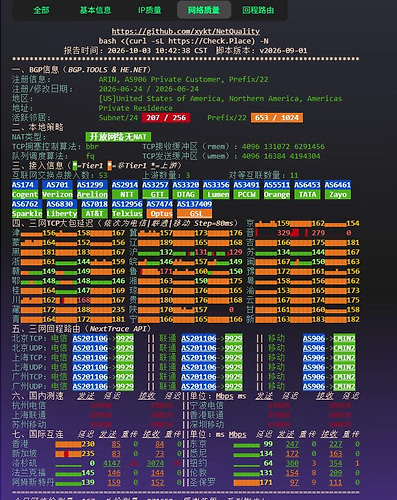Select the [US]United States of America region
The image size is (397, 500).
pos(220,99)
